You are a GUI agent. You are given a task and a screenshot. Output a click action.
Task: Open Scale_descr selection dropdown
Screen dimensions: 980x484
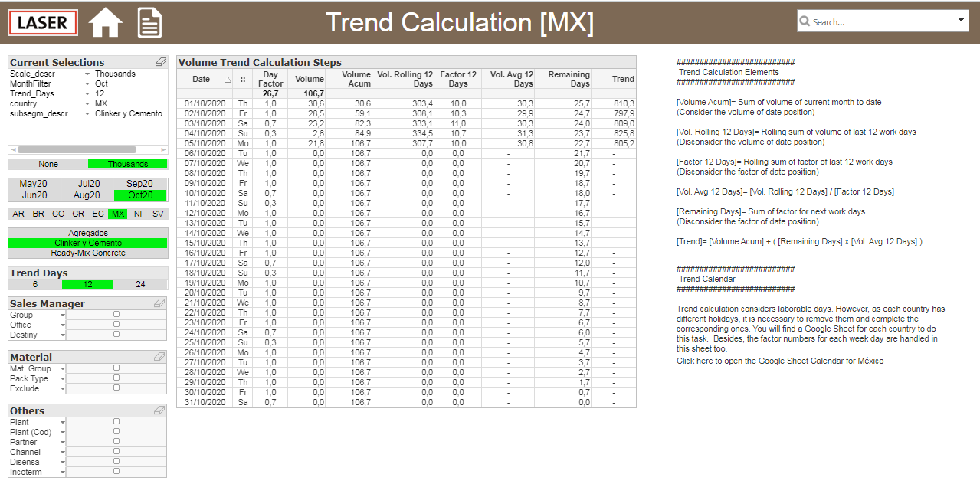(87, 74)
